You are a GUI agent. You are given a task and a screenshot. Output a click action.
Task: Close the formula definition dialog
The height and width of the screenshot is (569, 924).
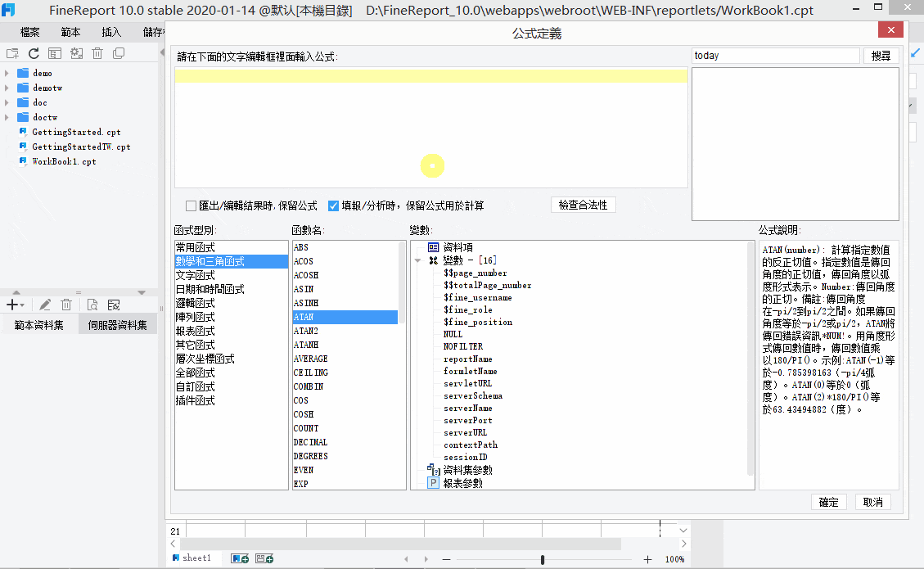pos(890,30)
